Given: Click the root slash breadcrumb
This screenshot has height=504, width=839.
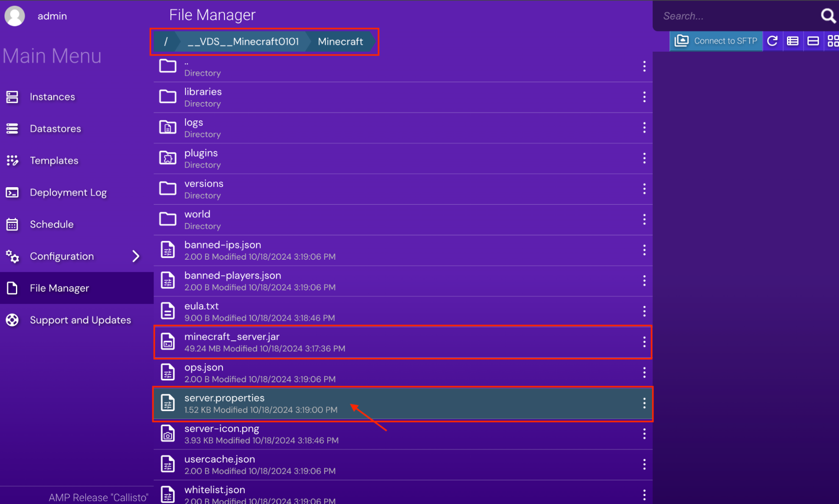Looking at the screenshot, I should tap(166, 42).
